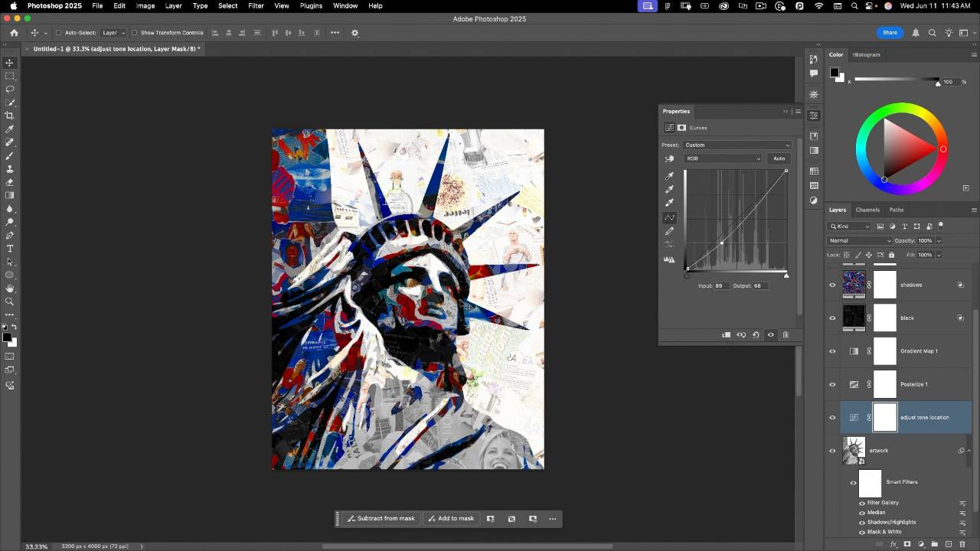The width and height of the screenshot is (980, 551).
Task: Click the Color panel brightness slider handle
Action: click(x=938, y=83)
